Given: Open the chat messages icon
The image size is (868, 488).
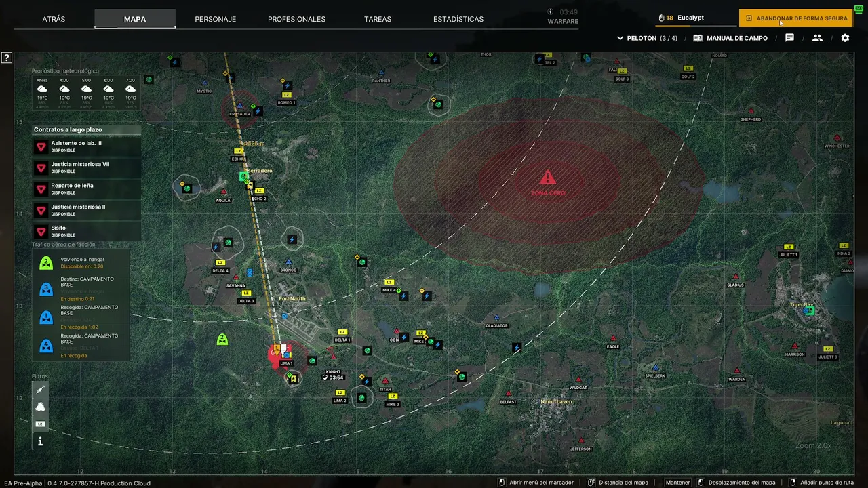Looking at the screenshot, I should tap(789, 38).
